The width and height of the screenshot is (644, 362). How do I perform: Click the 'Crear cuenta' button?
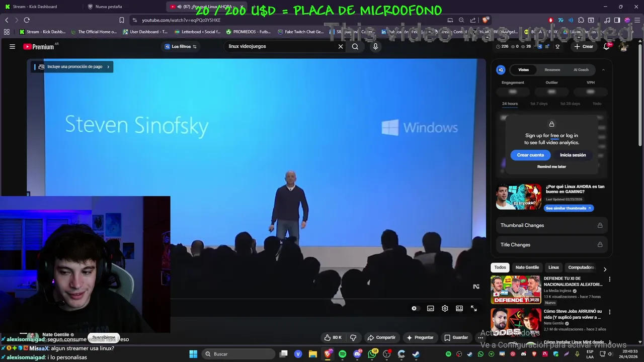pyautogui.click(x=530, y=155)
